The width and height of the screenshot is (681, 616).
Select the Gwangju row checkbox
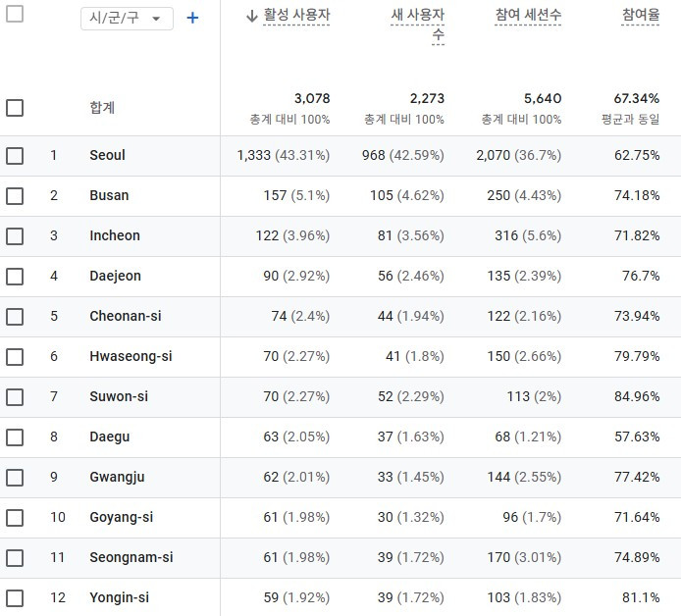tap(15, 478)
